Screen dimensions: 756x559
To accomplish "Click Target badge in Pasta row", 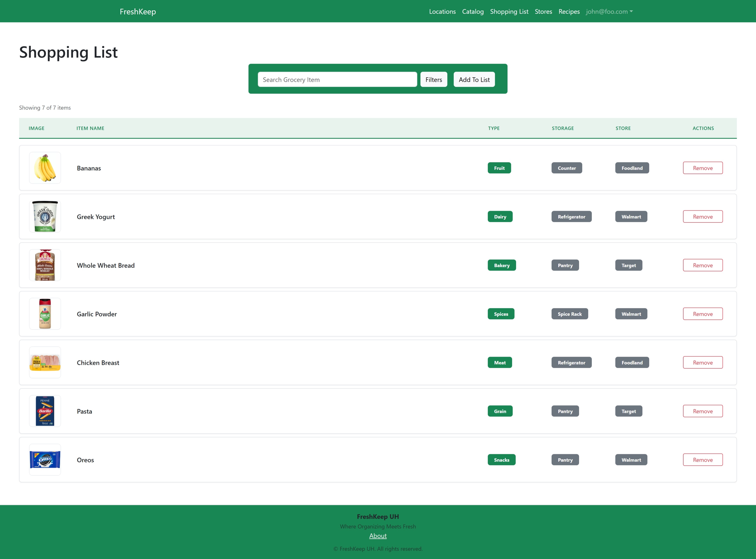I will pos(629,411).
